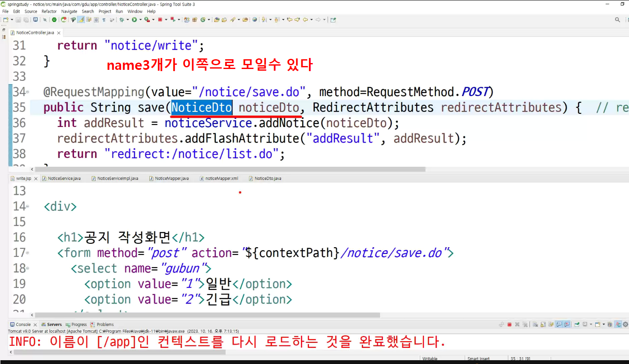Click the Debug bug icon
The width and height of the screenshot is (629, 364).
tap(121, 19)
